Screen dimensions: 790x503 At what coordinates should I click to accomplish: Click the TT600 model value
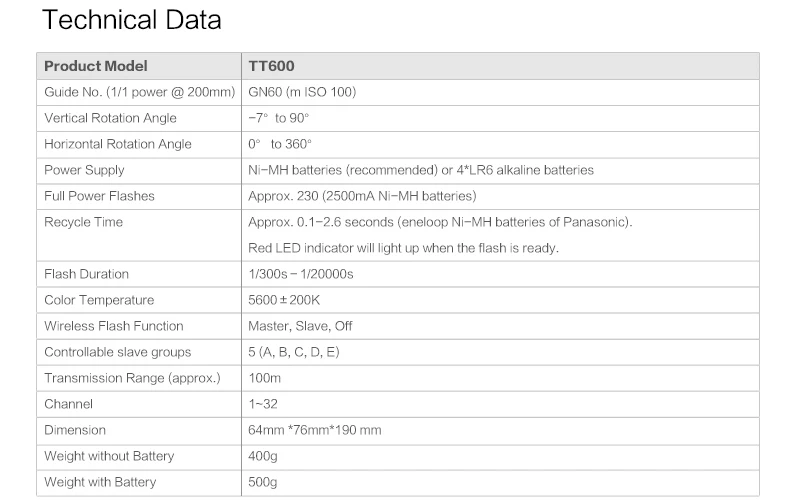(271, 66)
